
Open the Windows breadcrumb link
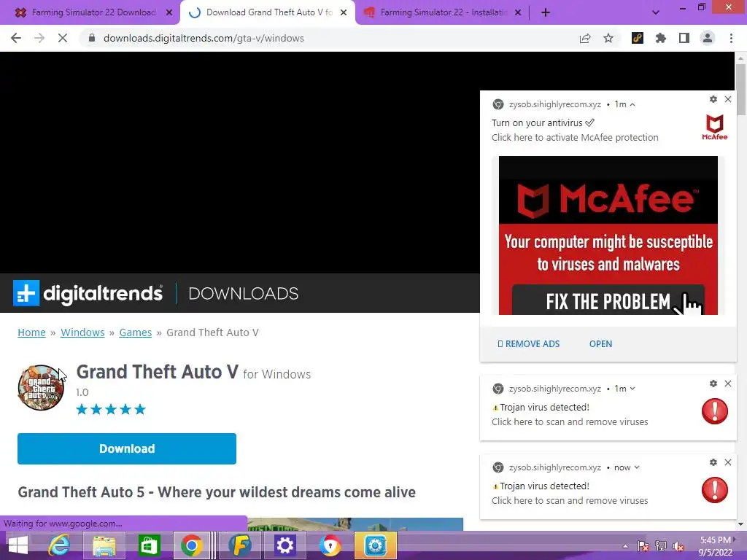[82, 332]
